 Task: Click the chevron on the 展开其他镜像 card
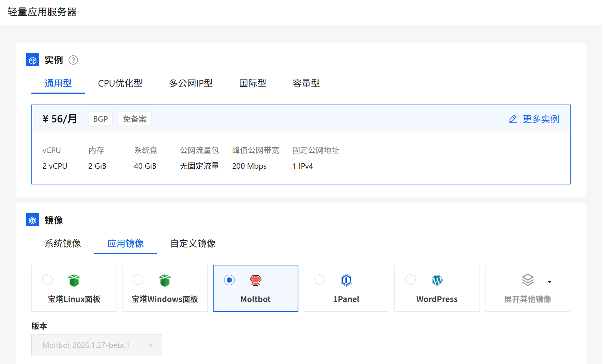coord(549,282)
